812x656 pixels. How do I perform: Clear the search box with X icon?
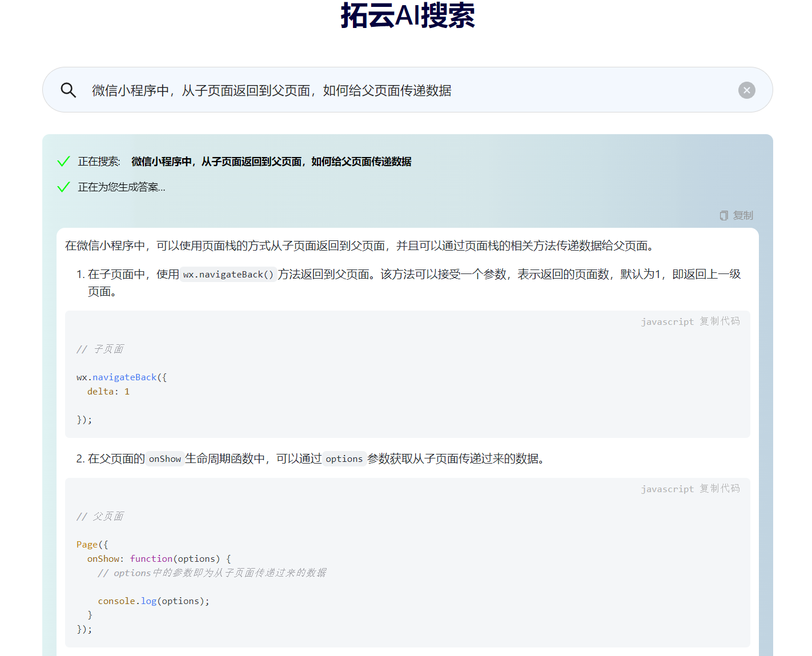pos(746,90)
